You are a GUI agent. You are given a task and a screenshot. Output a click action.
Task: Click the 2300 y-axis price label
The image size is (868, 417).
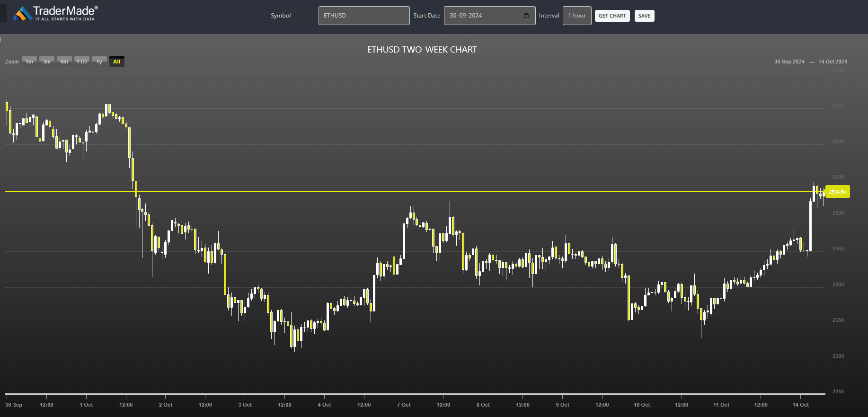point(838,356)
